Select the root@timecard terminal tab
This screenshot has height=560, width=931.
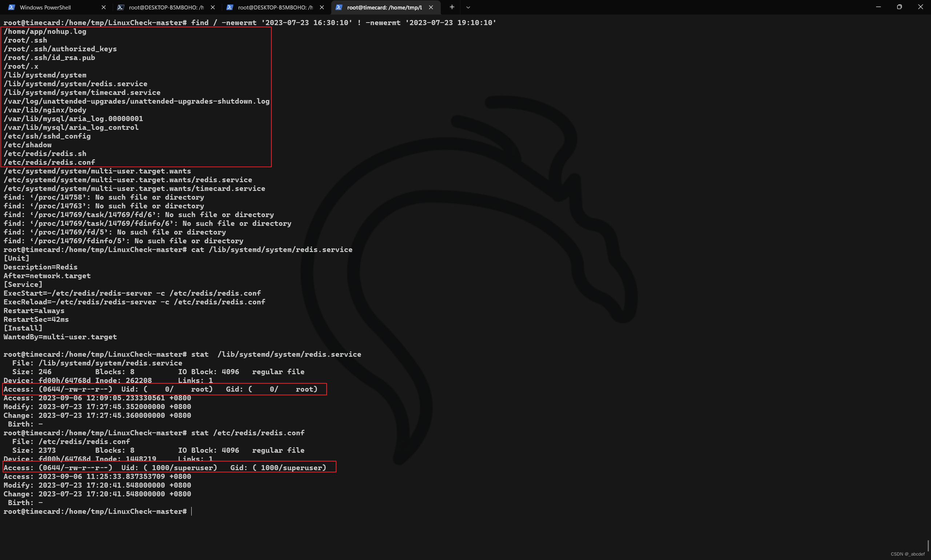384,7
